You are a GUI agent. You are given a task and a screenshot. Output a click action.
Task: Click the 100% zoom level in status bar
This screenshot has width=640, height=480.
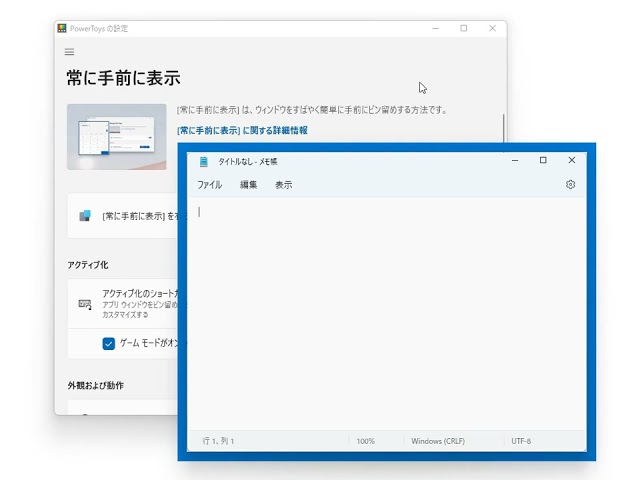coord(365,441)
